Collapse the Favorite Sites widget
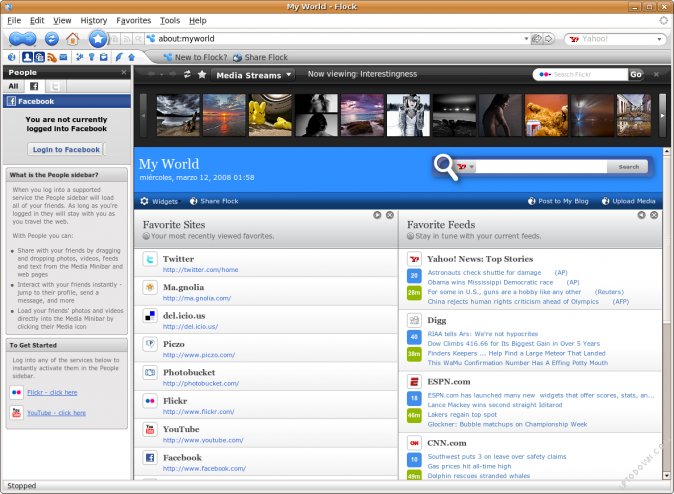 pyautogui.click(x=378, y=215)
